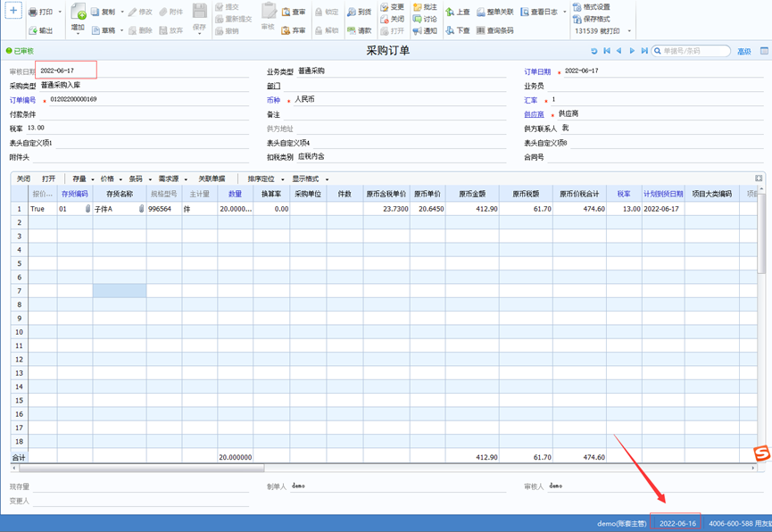Click the 上查 trace-up icon

450,12
